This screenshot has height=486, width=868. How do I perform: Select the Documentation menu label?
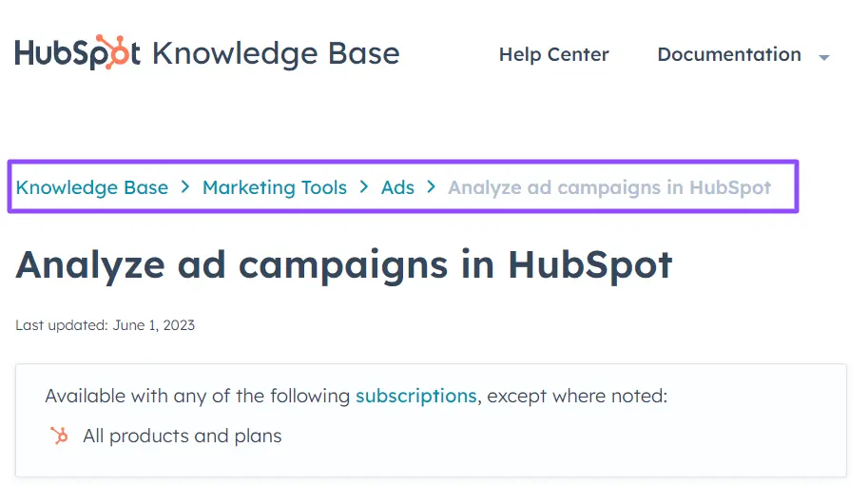pyautogui.click(x=728, y=54)
